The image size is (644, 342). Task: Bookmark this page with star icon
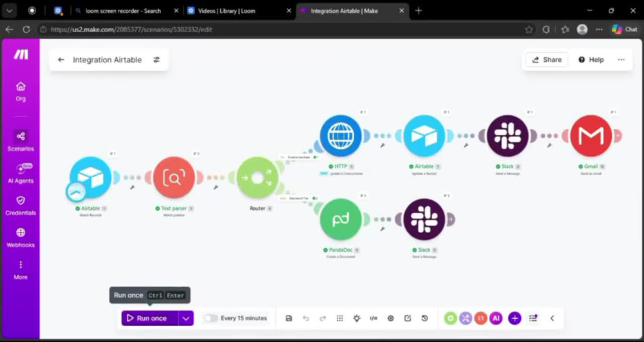click(x=529, y=30)
